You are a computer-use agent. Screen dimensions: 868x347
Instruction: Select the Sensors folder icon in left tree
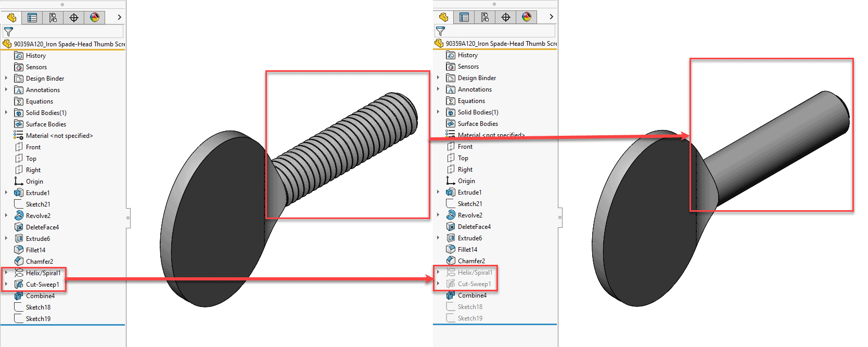[x=19, y=67]
